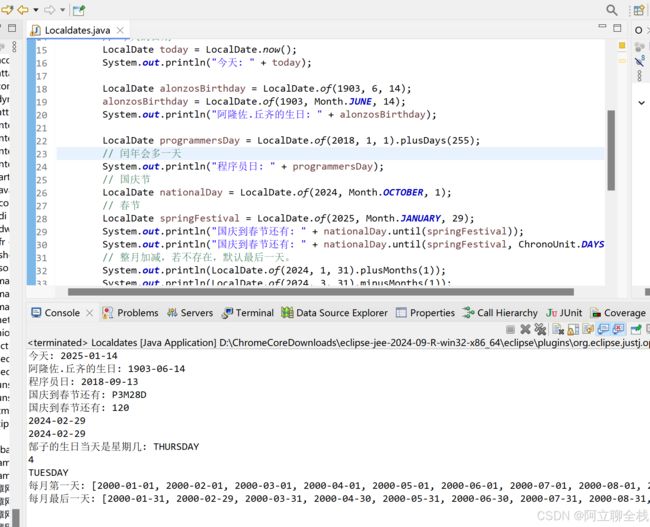Click console output 'THURSDAY'

176,447
